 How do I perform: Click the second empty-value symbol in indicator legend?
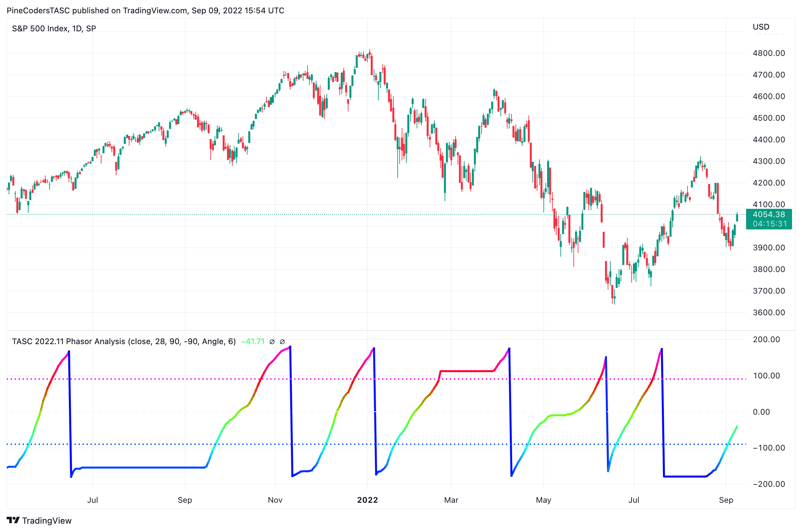(x=282, y=342)
